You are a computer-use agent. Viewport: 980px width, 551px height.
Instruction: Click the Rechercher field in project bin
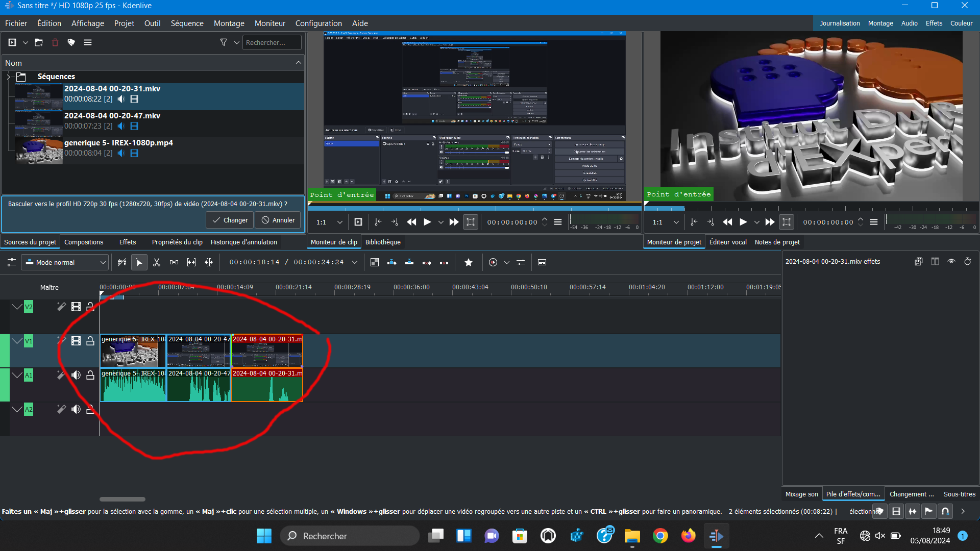[272, 42]
